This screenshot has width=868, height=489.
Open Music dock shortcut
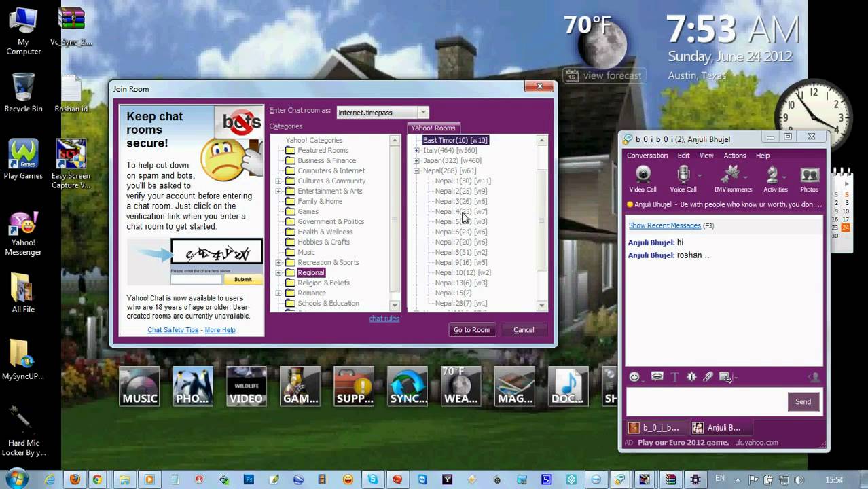[x=139, y=386]
